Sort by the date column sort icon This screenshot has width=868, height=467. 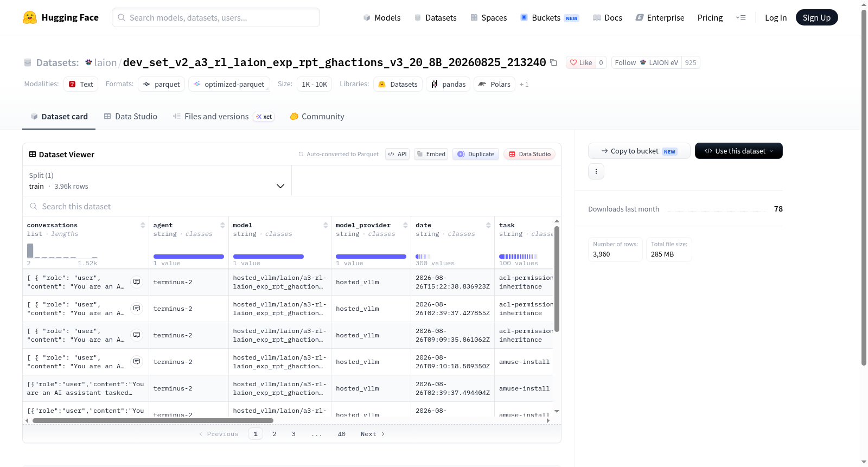pyautogui.click(x=488, y=225)
